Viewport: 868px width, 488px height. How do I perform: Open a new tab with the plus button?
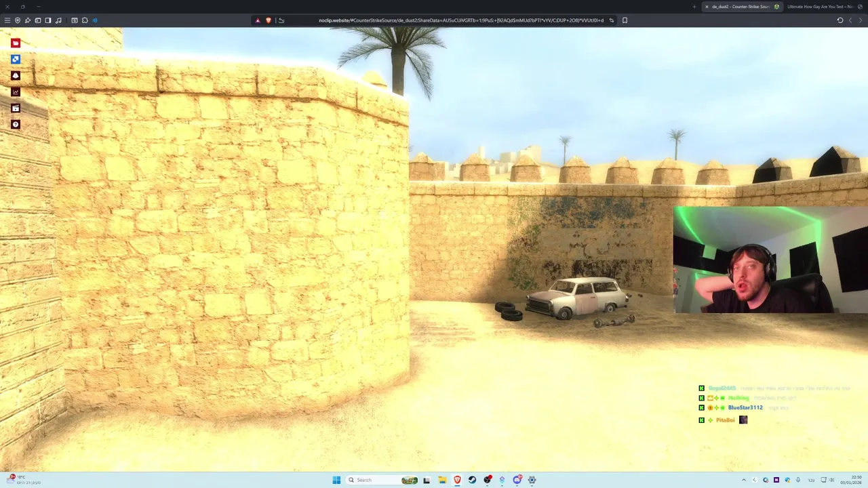click(694, 7)
